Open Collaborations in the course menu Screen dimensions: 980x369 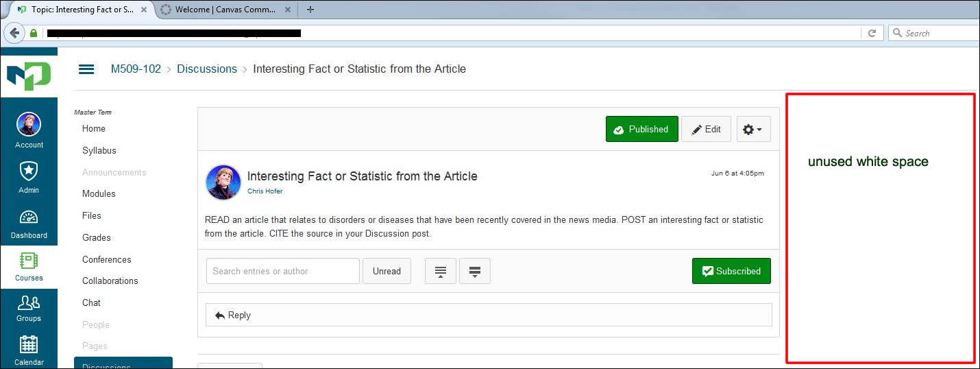point(110,281)
